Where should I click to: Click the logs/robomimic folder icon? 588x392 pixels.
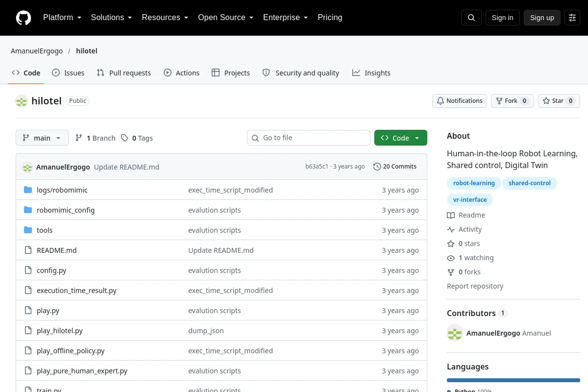(x=28, y=190)
